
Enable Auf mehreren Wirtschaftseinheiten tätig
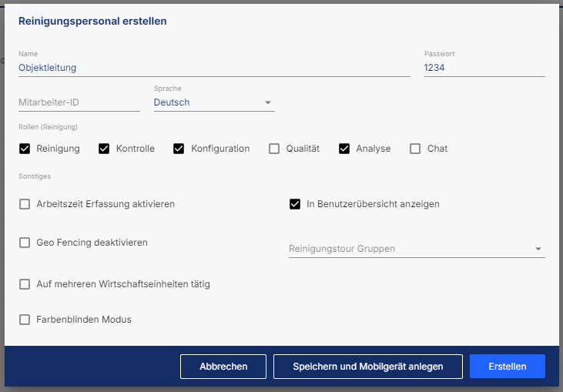click(x=25, y=284)
